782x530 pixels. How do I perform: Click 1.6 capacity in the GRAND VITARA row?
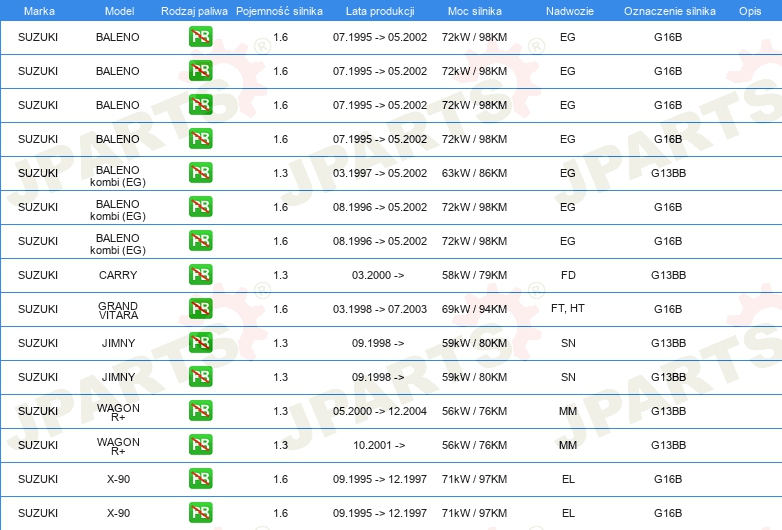280,309
